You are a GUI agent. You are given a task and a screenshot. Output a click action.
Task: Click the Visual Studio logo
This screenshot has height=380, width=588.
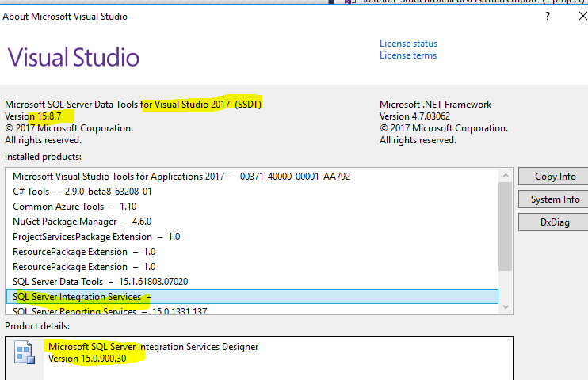(x=74, y=57)
